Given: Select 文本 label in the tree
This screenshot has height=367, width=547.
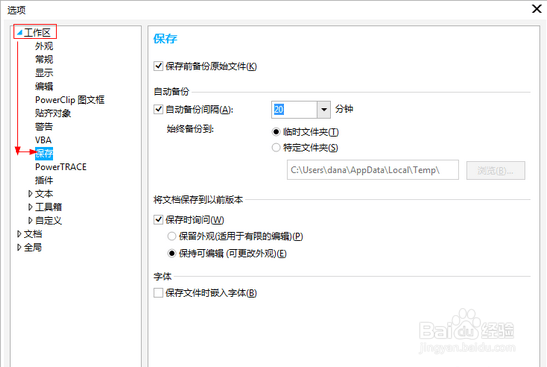Looking at the screenshot, I should (44, 194).
